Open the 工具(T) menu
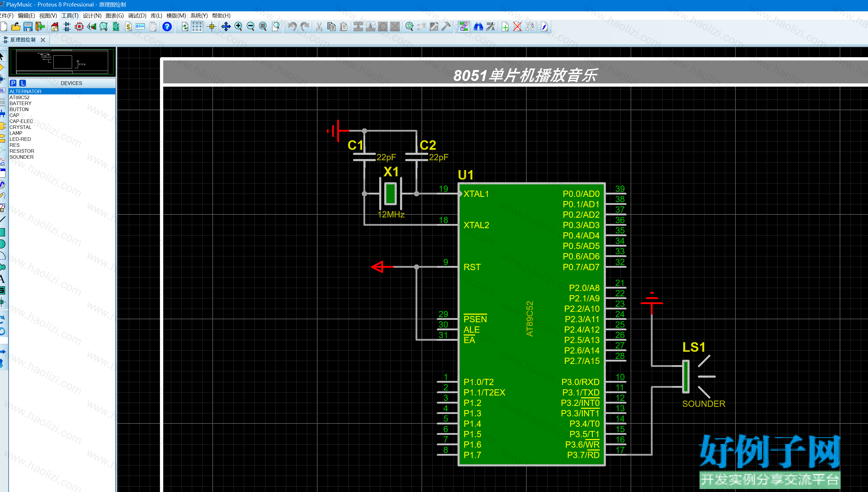 click(70, 15)
